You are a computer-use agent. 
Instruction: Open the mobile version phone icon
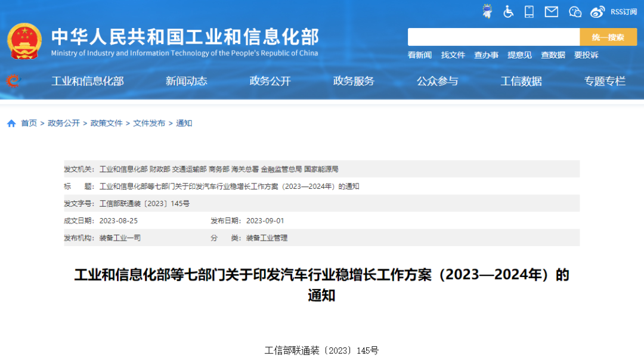click(529, 11)
